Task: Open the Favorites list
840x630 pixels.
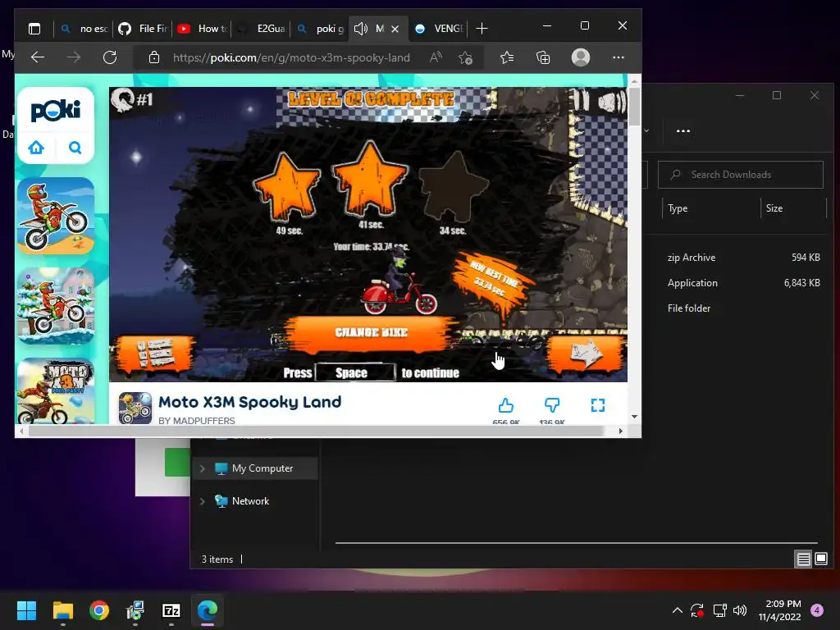Action: tap(507, 57)
